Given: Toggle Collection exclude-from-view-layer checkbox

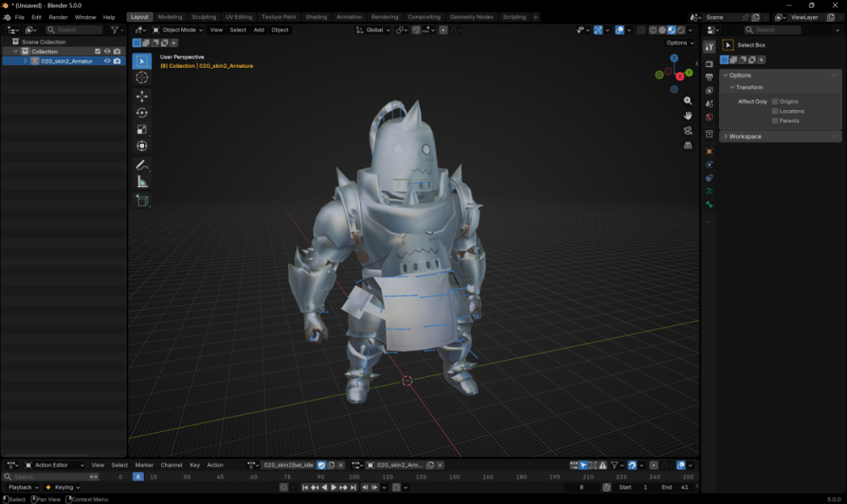Looking at the screenshot, I should (97, 52).
